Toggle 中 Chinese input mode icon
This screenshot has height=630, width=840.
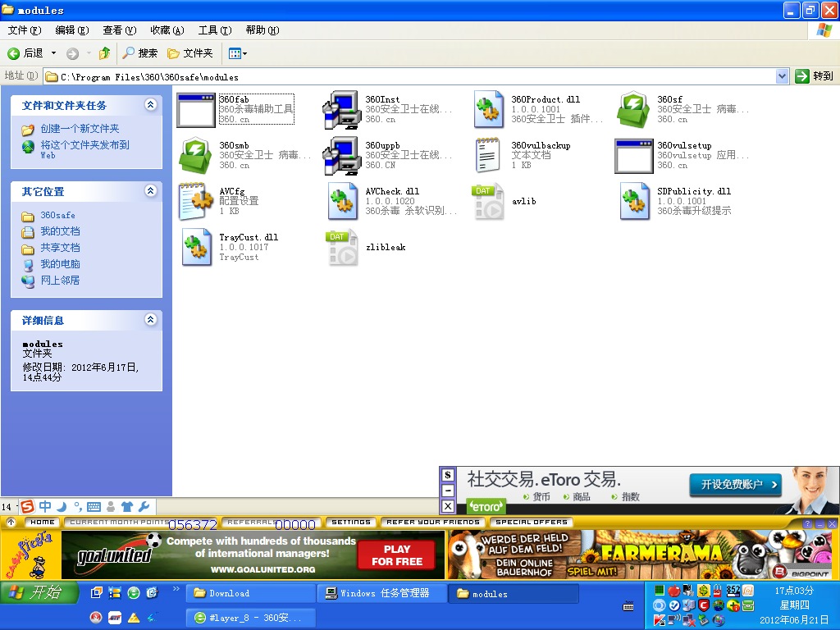(46, 505)
